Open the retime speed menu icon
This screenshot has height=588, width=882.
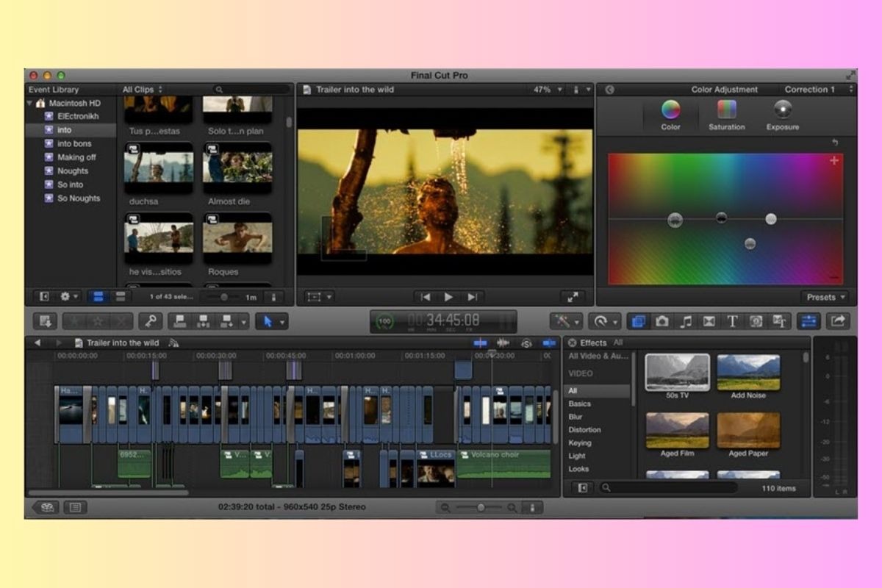click(x=604, y=321)
